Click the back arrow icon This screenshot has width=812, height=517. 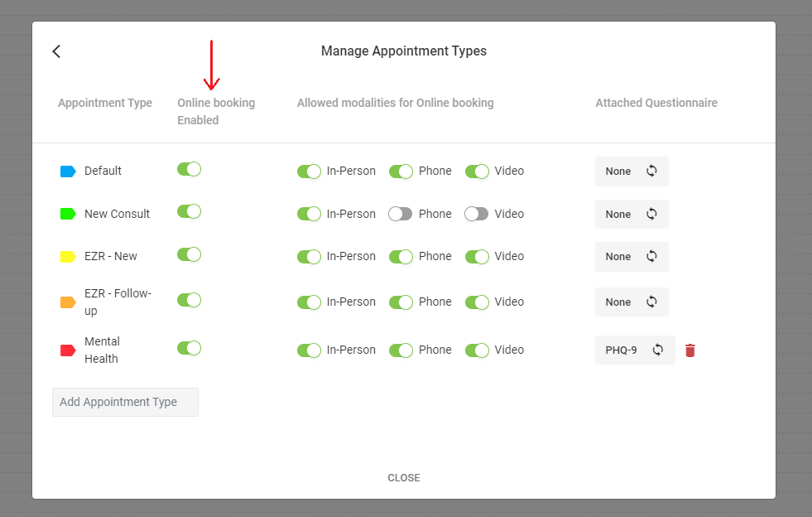(x=56, y=51)
